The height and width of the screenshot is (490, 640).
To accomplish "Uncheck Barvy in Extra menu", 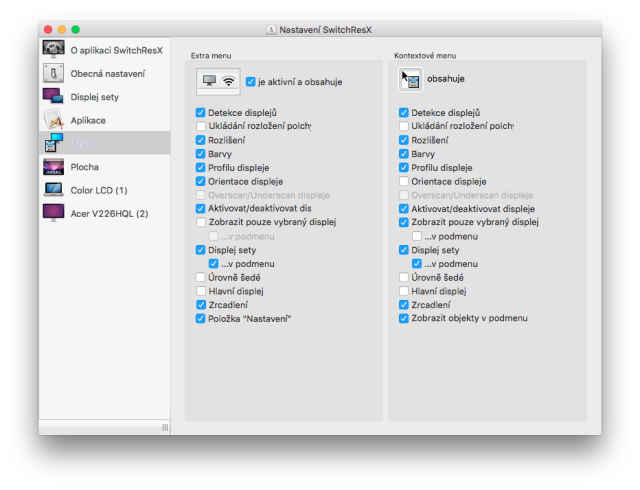I will (200, 154).
